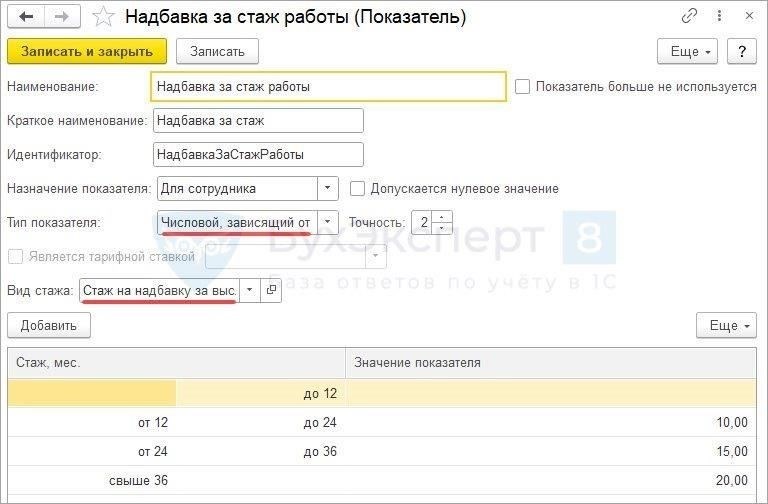Click the Для сотрудника field
Screen dimensions: 768x504
[x=238, y=189]
